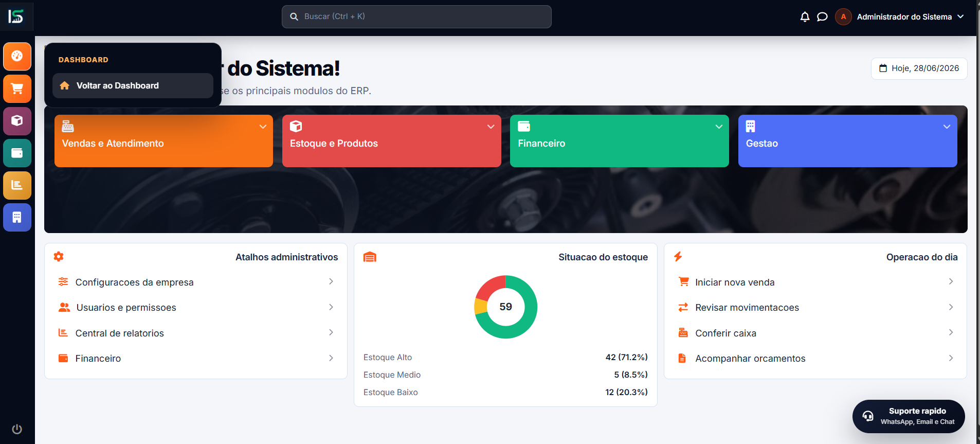Image resolution: width=980 pixels, height=444 pixels.
Task: Click the magnifier icon in search bar
Action: point(294,16)
